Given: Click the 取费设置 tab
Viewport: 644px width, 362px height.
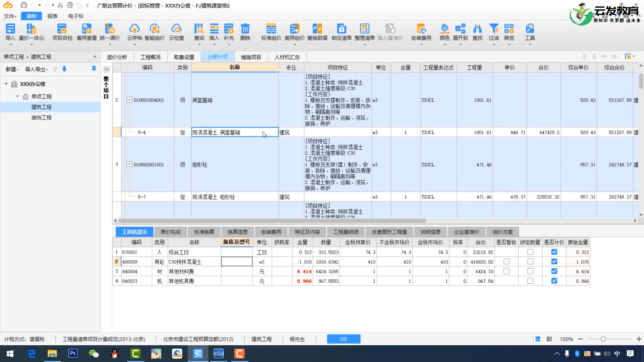Looking at the screenshot, I should (184, 57).
